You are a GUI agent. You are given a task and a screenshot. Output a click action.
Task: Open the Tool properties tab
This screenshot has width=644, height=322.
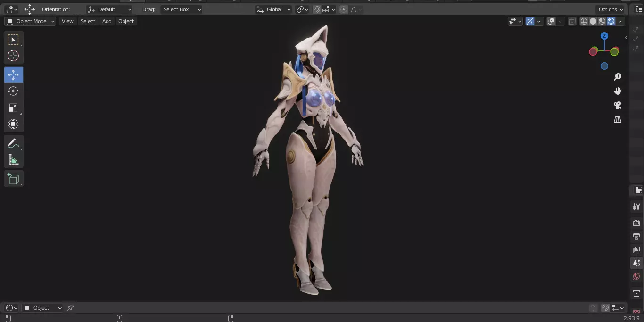[x=636, y=206]
